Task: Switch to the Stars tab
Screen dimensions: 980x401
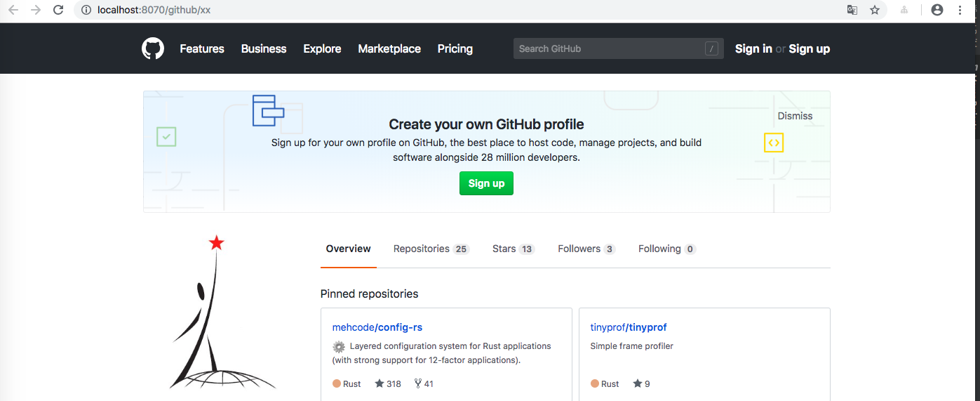Action: pyautogui.click(x=514, y=249)
